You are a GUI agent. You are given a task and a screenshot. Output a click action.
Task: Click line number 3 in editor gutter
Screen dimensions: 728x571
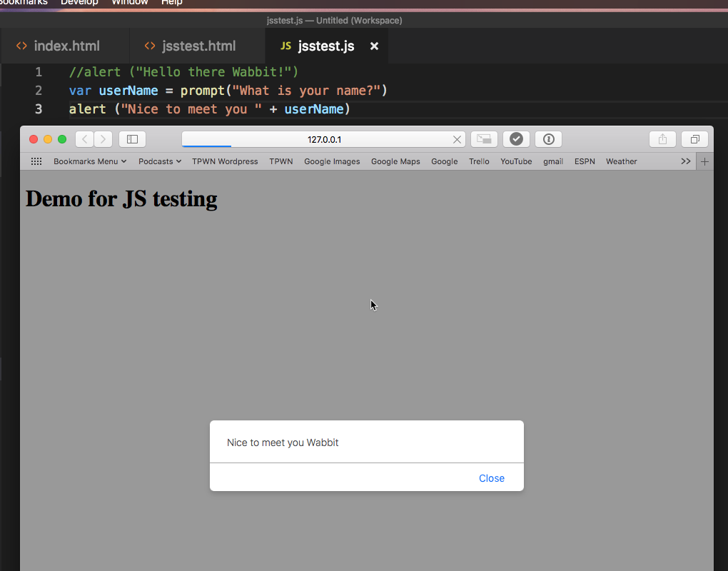(x=39, y=109)
